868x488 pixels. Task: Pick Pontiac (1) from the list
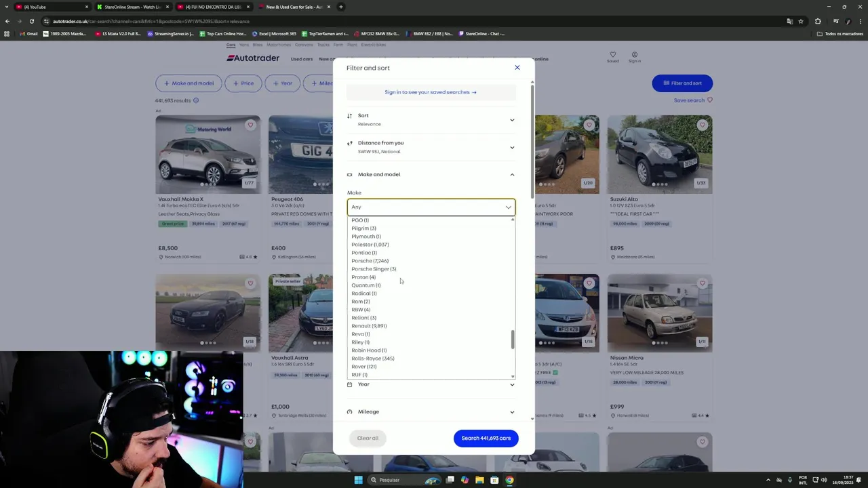pyautogui.click(x=363, y=253)
